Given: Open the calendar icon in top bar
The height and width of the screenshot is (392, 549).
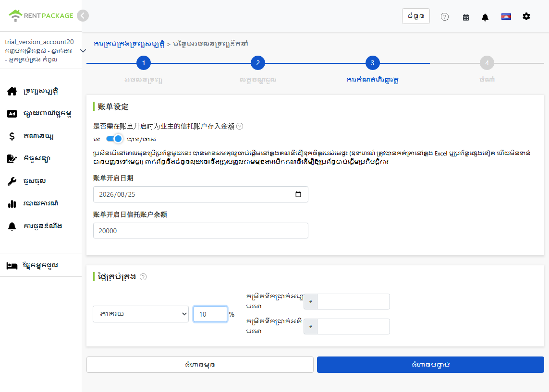Looking at the screenshot, I should point(466,17).
